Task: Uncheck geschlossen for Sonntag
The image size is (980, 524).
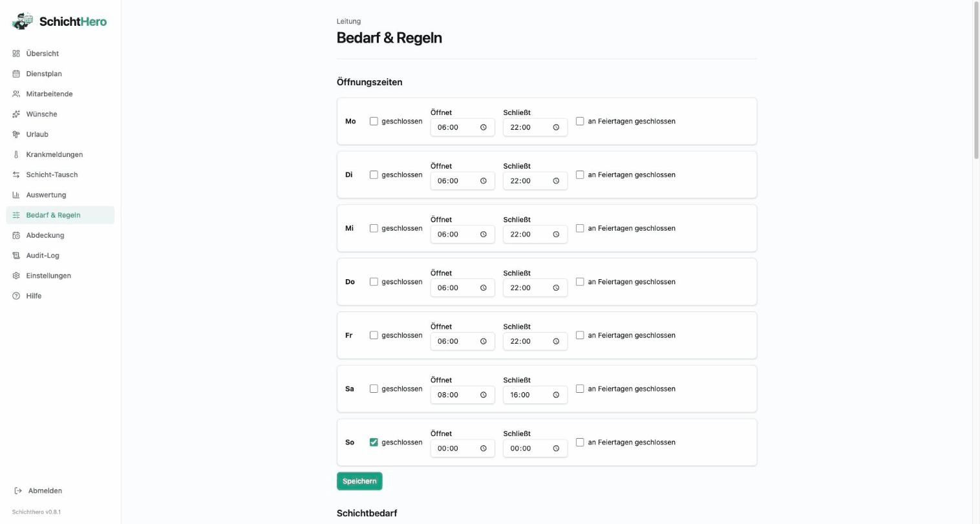Action: coord(374,443)
